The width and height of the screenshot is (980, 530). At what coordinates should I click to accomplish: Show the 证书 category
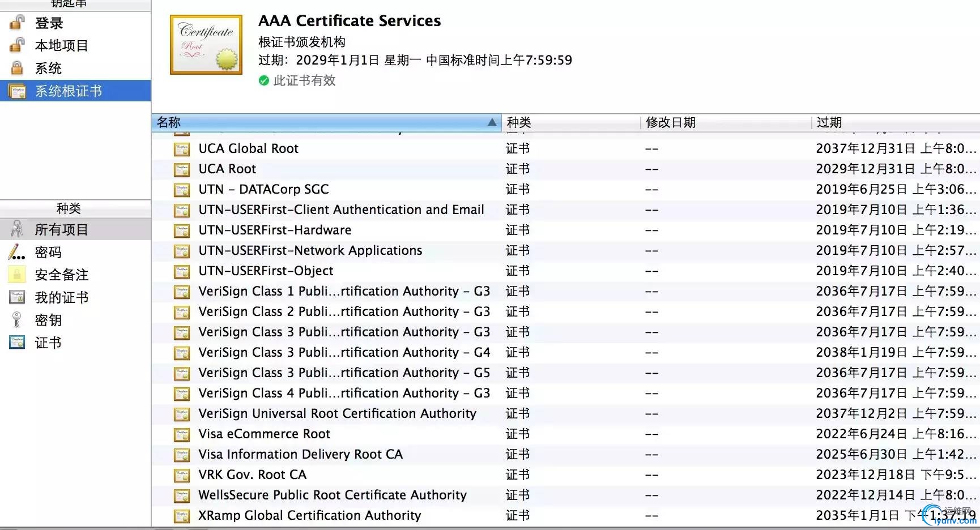point(75,343)
